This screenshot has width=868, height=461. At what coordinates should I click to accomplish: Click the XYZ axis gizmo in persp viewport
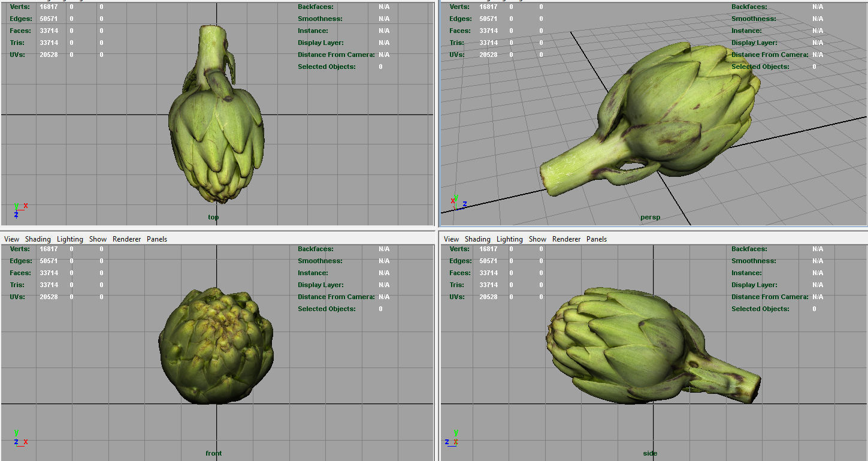click(x=459, y=202)
